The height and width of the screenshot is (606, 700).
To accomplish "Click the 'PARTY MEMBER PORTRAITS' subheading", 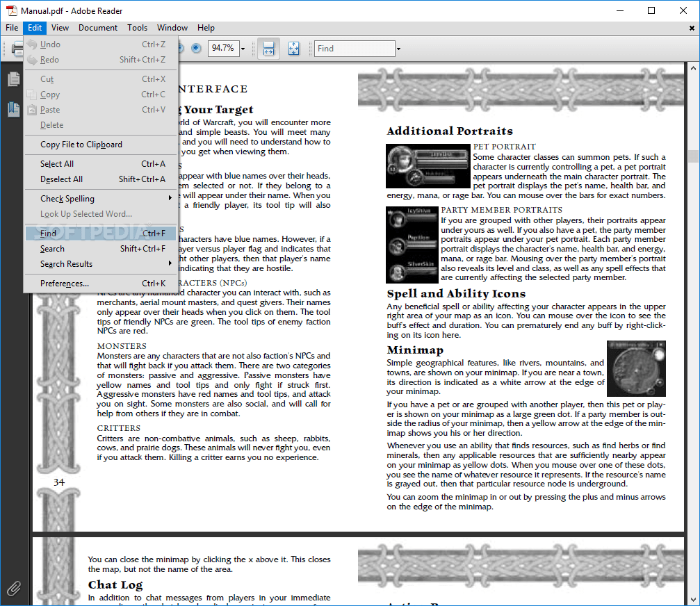I will [x=502, y=210].
